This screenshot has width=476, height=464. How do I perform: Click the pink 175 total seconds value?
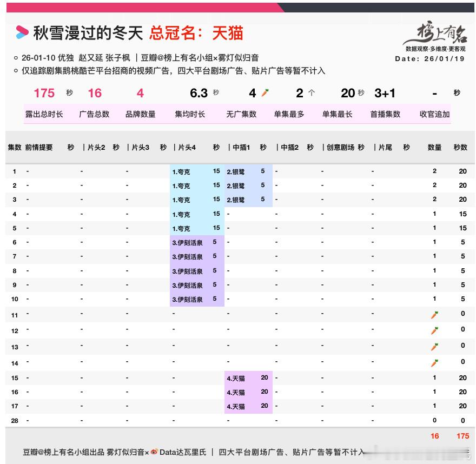click(44, 93)
